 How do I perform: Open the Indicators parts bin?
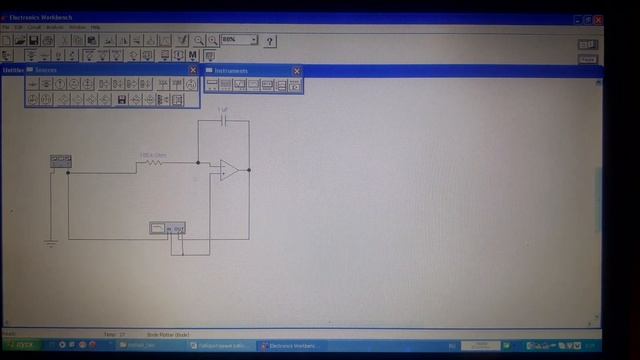[x=164, y=55]
